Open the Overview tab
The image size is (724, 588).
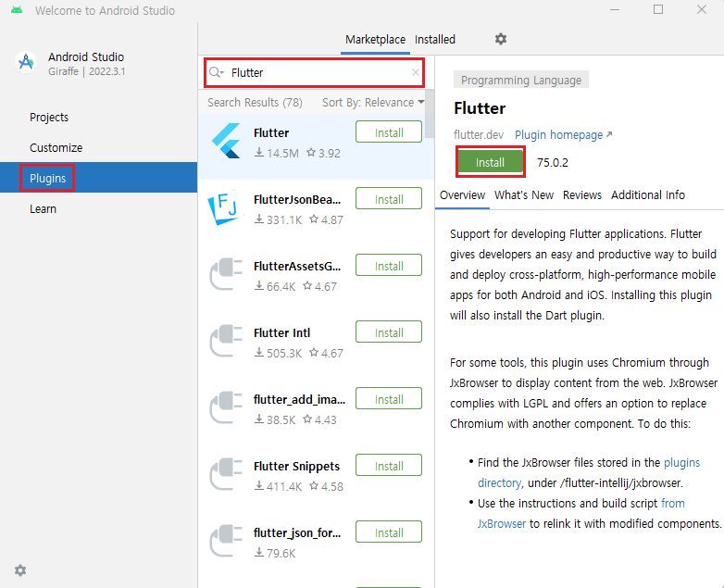(x=462, y=195)
